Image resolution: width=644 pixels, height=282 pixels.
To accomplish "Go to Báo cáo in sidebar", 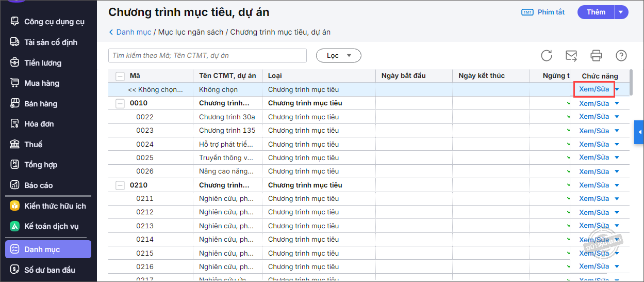I will point(39,185).
